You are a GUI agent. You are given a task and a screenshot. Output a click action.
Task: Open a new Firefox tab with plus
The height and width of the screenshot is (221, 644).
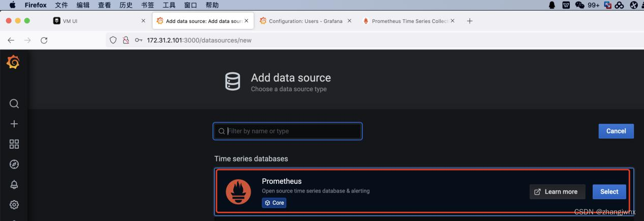(x=470, y=21)
